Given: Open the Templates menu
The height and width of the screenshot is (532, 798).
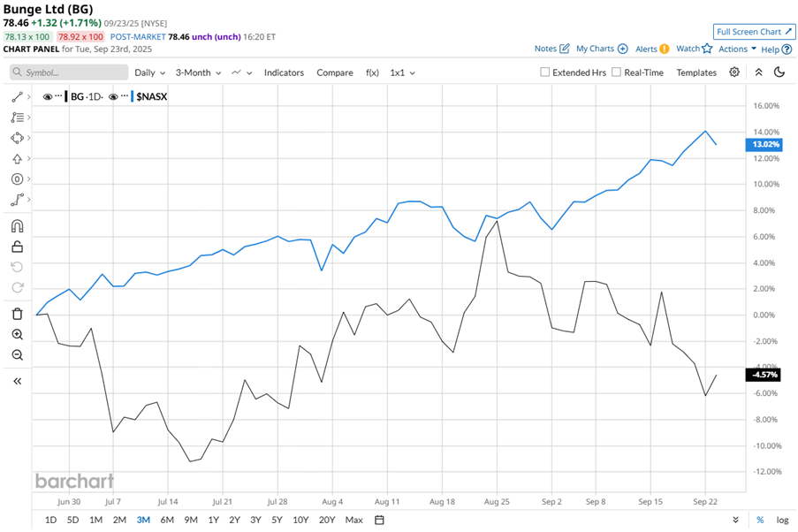Looking at the screenshot, I should pos(696,72).
